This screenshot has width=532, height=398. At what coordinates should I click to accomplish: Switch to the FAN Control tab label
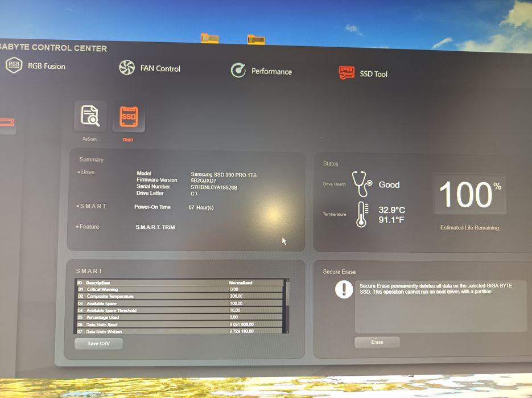[160, 68]
